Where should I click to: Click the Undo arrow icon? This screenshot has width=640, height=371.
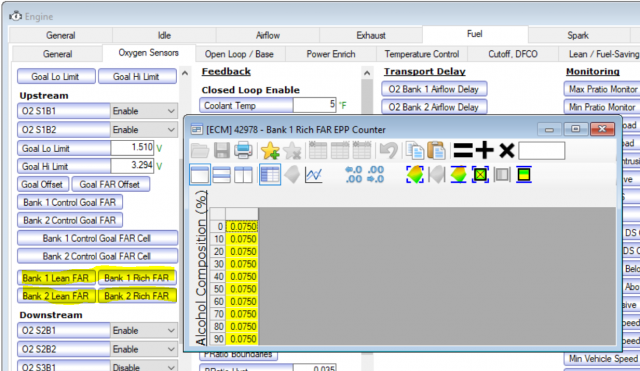[x=388, y=151]
